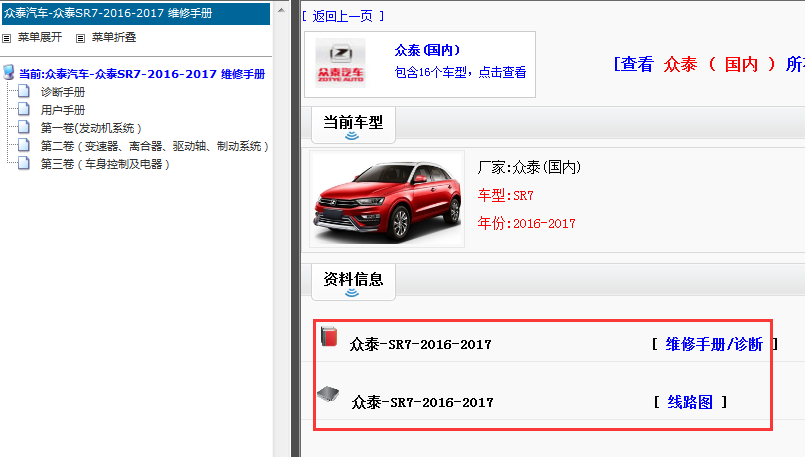
Task: Go back with 返回上一页 link
Action: click(x=343, y=16)
